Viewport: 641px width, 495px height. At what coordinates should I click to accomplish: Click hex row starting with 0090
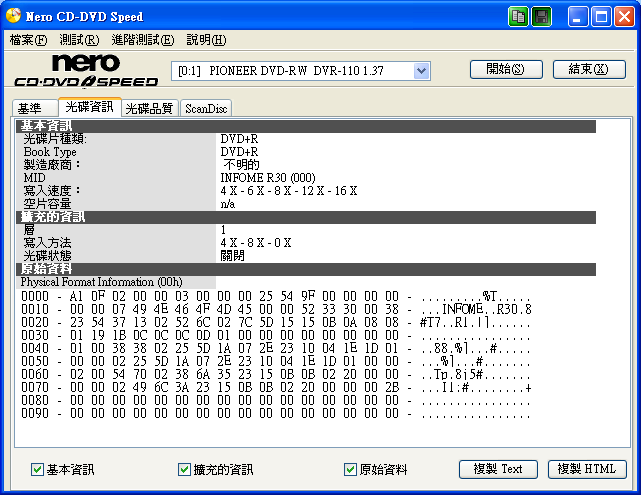[x=276, y=414]
